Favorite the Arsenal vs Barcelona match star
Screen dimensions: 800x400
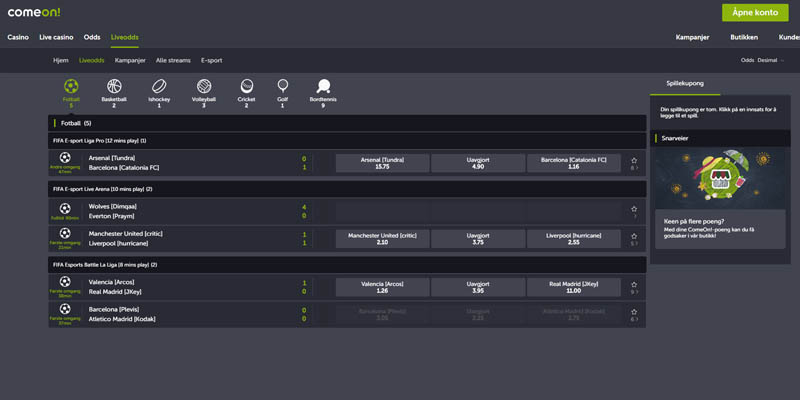(x=634, y=160)
